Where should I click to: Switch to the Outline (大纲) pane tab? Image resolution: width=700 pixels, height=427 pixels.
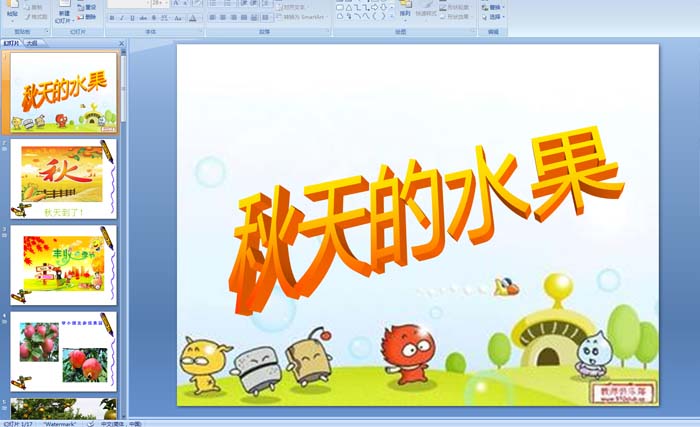tap(31, 43)
